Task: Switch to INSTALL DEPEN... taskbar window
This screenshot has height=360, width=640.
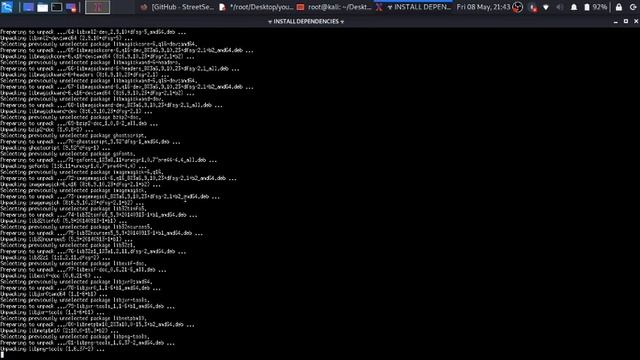Action: tap(413, 7)
